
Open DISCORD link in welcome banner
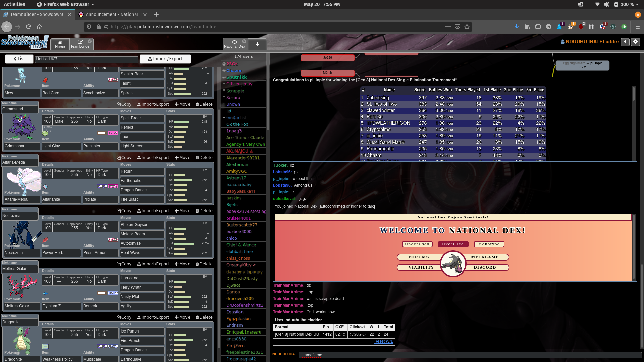[x=485, y=267]
